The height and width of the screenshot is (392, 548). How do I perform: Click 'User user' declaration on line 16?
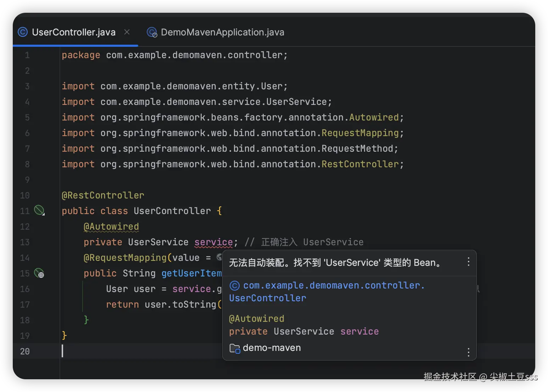point(131,289)
